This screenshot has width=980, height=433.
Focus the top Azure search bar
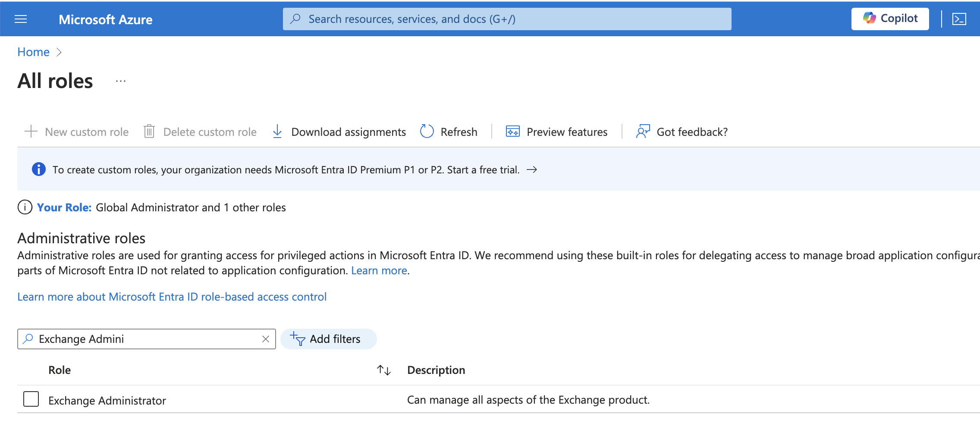tap(507, 19)
